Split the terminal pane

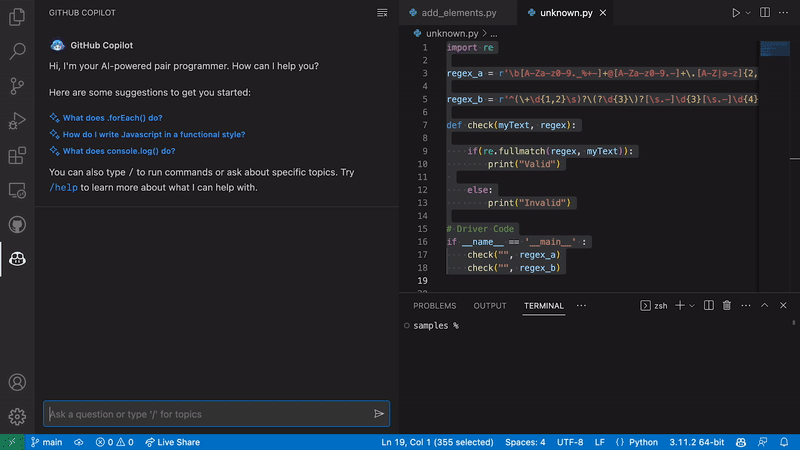pyautogui.click(x=709, y=305)
